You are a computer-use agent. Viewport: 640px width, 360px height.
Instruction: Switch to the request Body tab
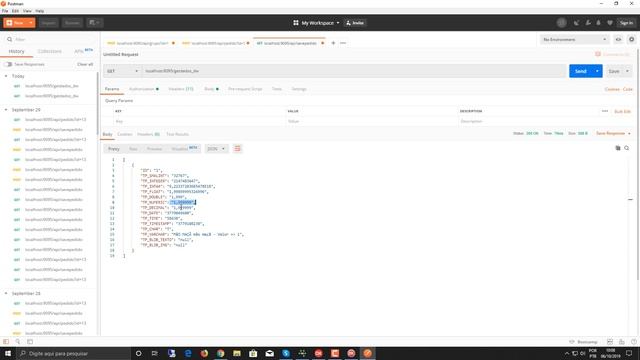pyautogui.click(x=211, y=89)
